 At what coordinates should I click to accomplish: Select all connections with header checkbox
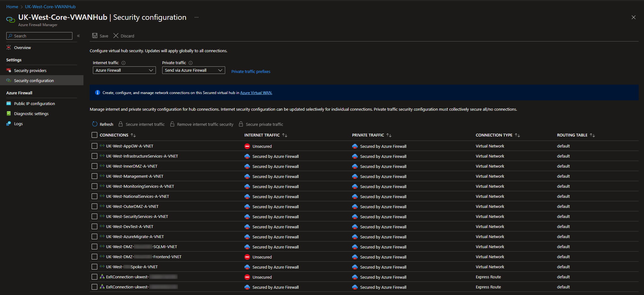tap(94, 135)
